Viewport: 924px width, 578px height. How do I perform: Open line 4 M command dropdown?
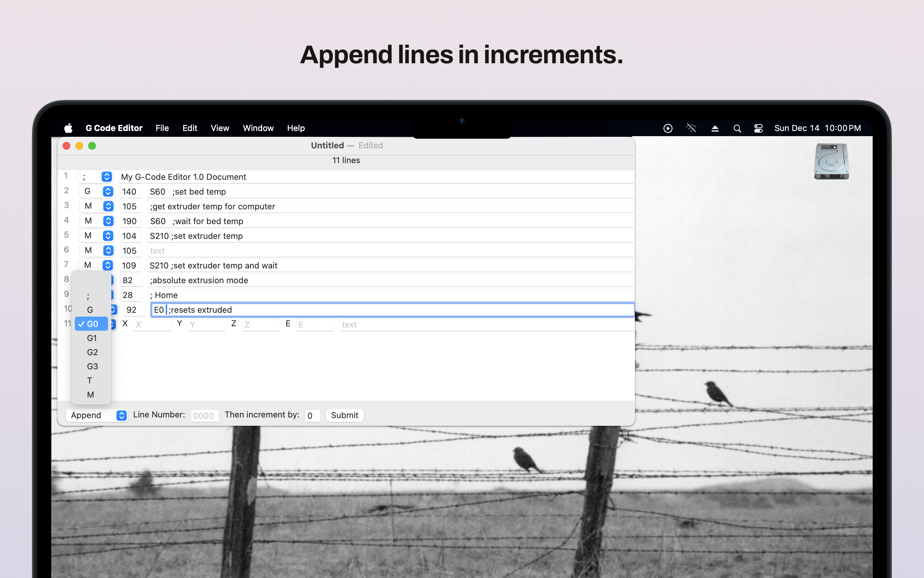(97, 221)
